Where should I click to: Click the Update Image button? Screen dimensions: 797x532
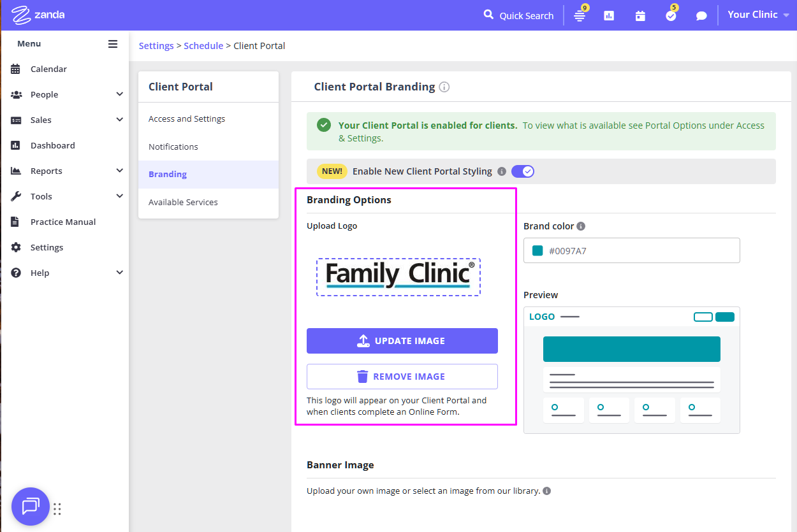pyautogui.click(x=402, y=341)
